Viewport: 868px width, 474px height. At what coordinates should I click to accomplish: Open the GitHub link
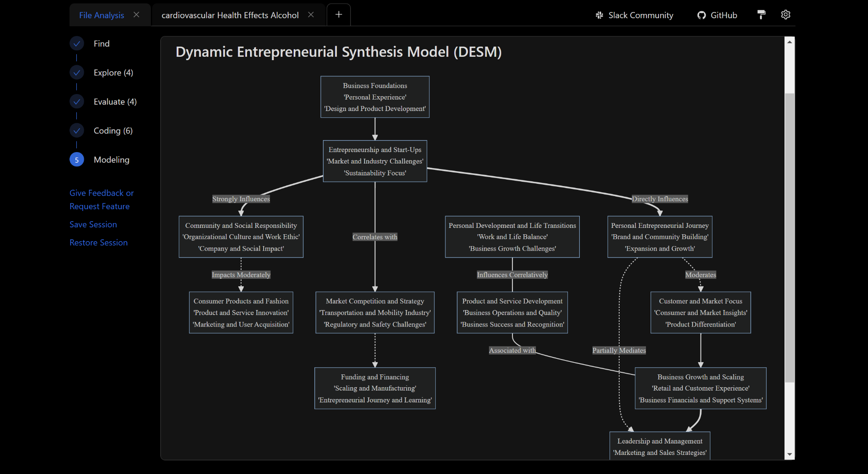coord(724,15)
